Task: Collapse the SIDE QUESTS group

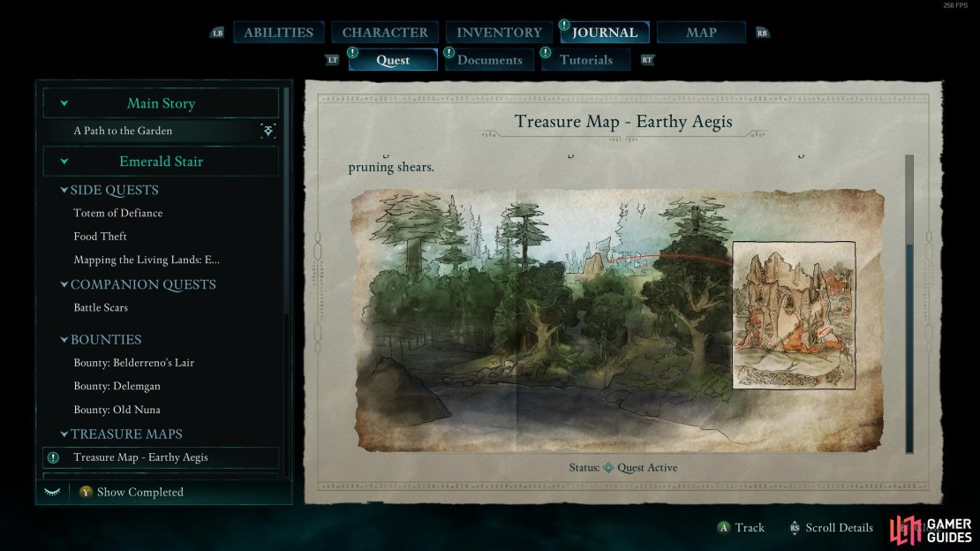Action: pos(64,190)
